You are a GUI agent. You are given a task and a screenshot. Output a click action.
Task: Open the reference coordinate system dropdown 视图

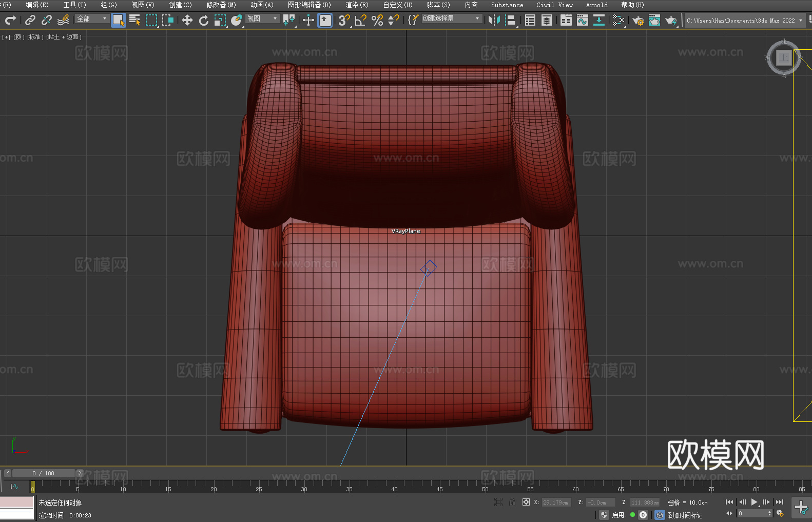262,18
